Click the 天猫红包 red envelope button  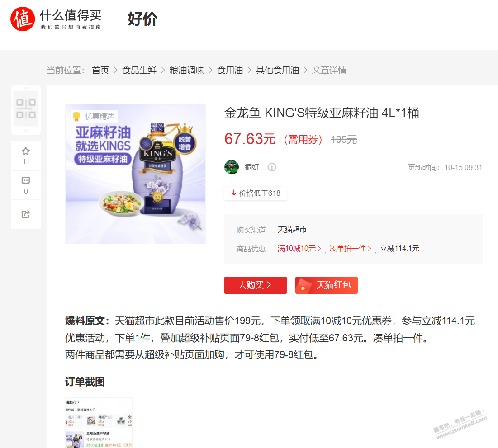[327, 285]
